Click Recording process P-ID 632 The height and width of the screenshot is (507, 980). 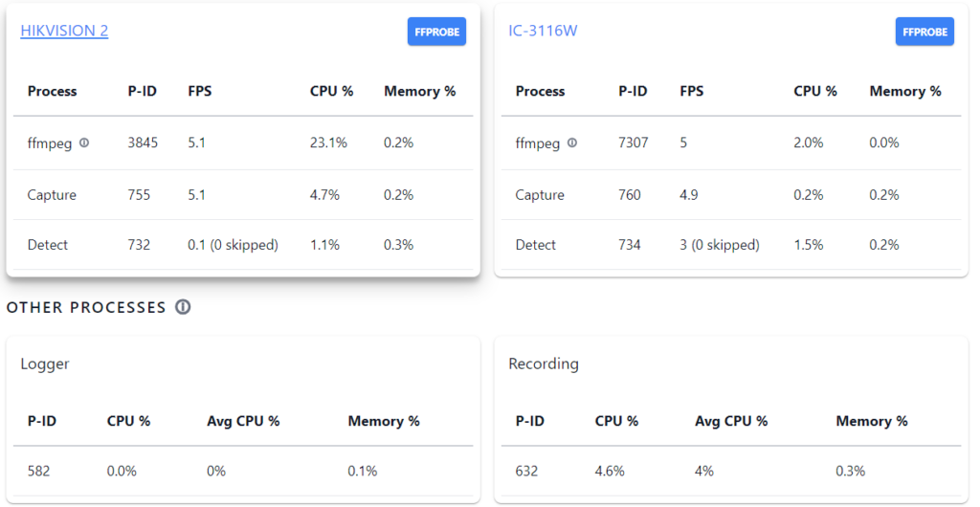(x=526, y=471)
